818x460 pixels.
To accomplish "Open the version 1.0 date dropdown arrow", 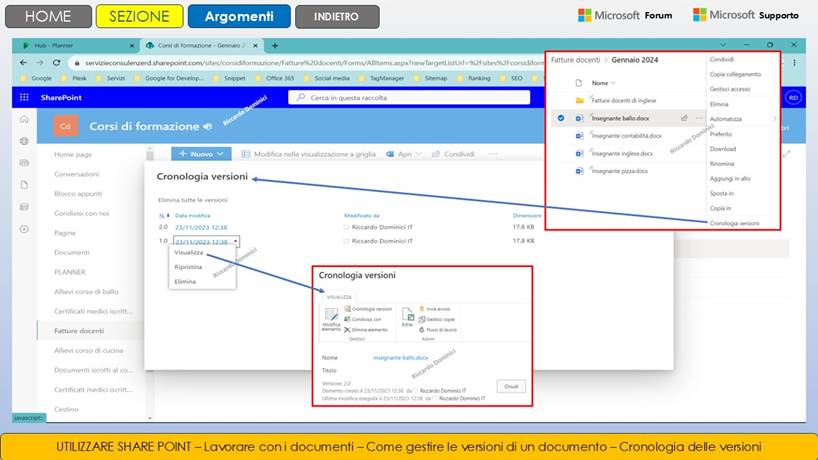I will [x=236, y=241].
